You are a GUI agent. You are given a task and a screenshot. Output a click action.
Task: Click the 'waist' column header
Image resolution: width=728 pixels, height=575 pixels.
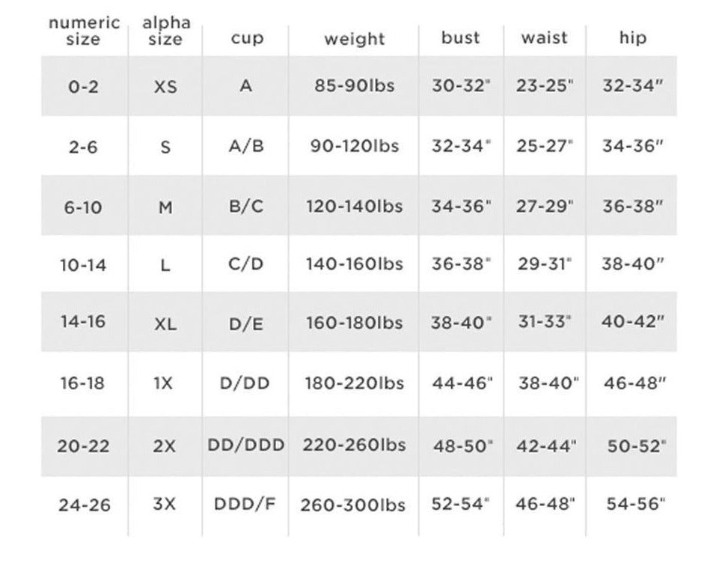pyautogui.click(x=544, y=37)
